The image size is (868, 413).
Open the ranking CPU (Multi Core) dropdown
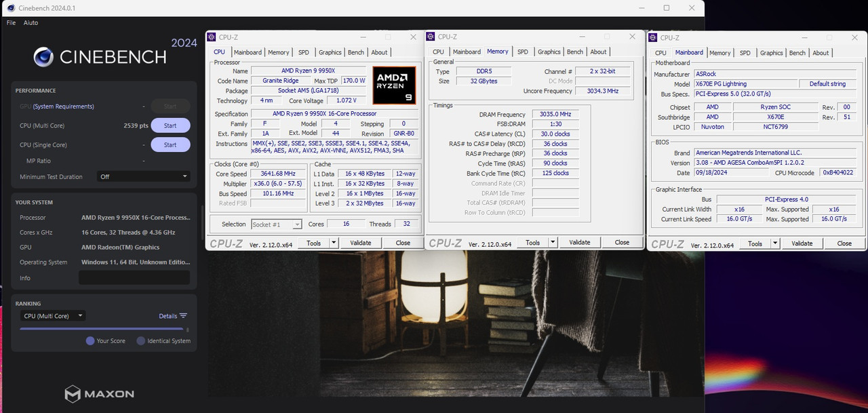[52, 316]
